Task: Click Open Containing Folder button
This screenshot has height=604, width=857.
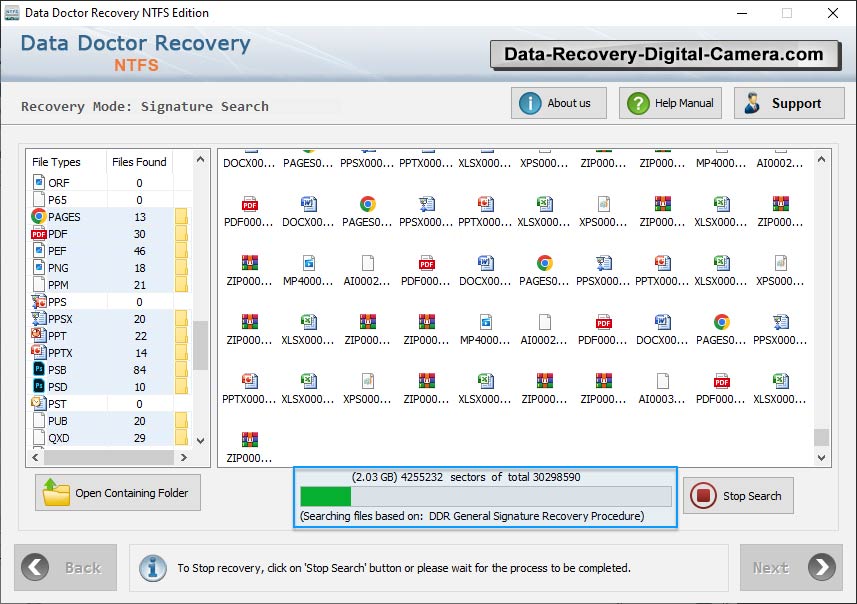Action: click(118, 492)
